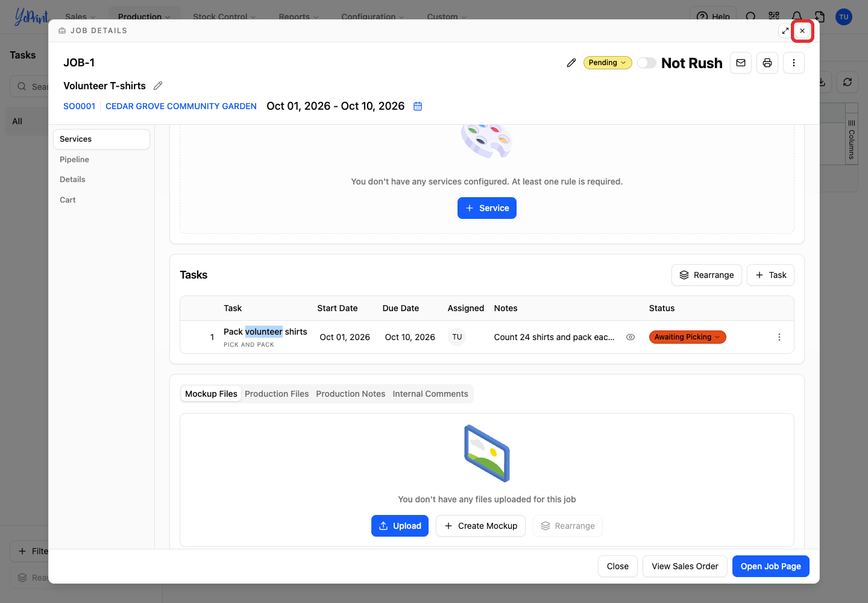Expand the Configuration menu
868x603 pixels.
[373, 16]
